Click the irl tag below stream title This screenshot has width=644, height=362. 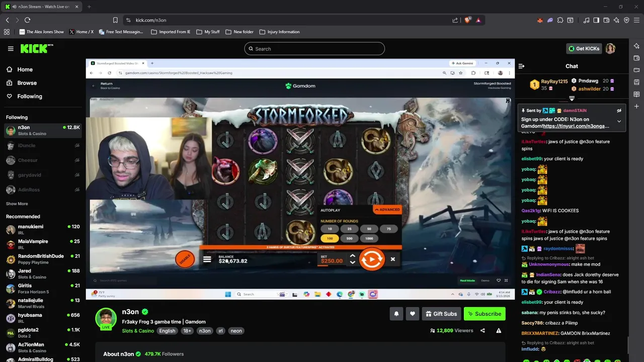tap(220, 331)
